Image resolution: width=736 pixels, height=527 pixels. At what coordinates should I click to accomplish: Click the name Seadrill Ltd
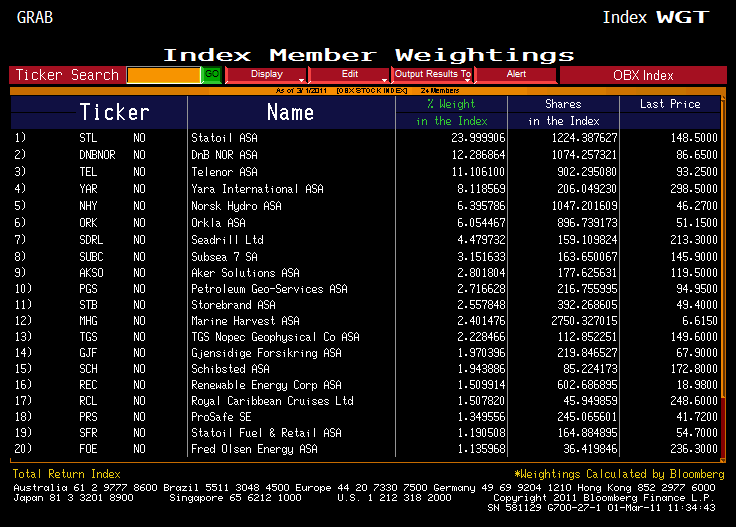(x=227, y=240)
